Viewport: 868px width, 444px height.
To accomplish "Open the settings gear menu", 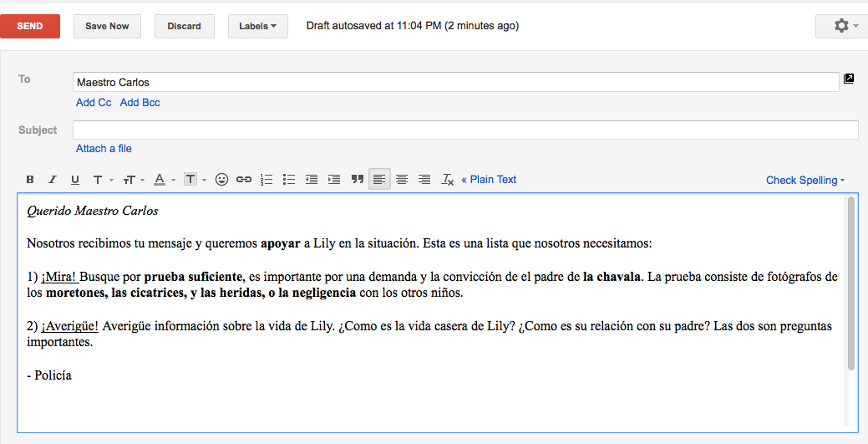I will (841, 26).
